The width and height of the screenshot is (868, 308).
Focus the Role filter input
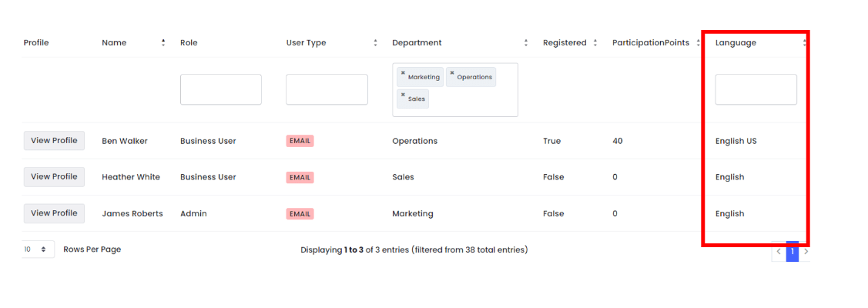tap(220, 89)
